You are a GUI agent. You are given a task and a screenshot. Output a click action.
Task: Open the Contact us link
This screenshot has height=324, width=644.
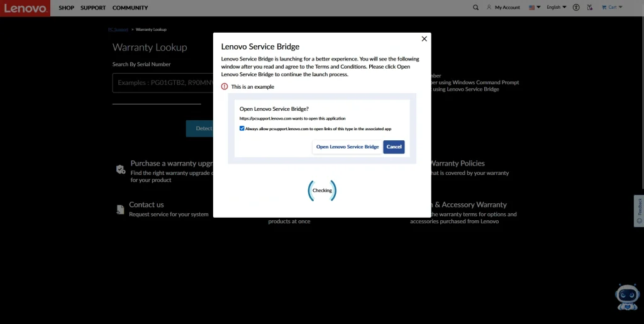pyautogui.click(x=146, y=204)
